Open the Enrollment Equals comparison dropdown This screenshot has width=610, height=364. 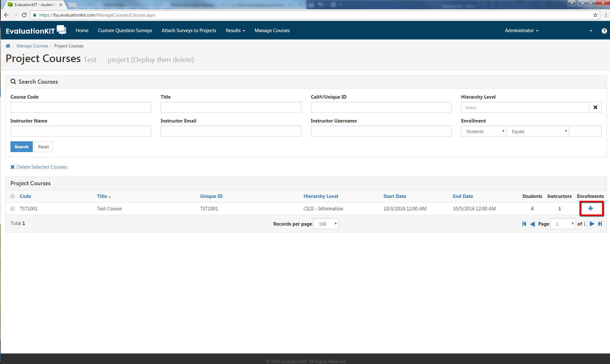click(538, 131)
